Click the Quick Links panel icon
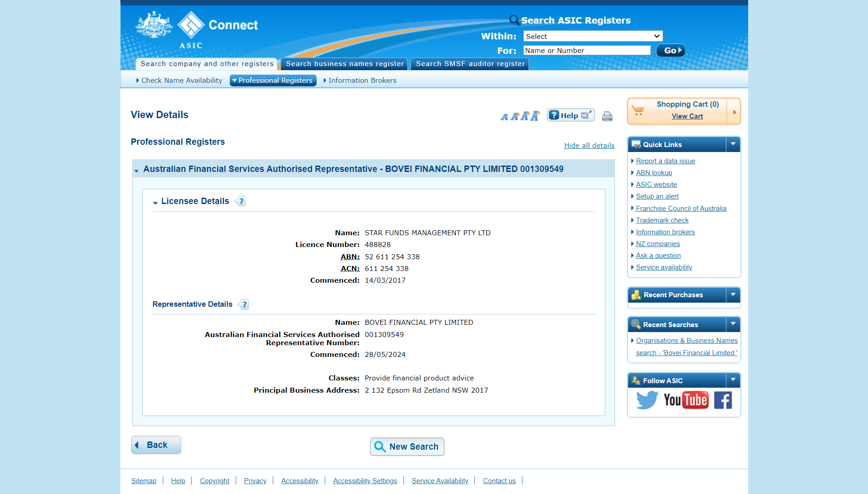Viewport: 868px width, 494px height. click(x=636, y=144)
